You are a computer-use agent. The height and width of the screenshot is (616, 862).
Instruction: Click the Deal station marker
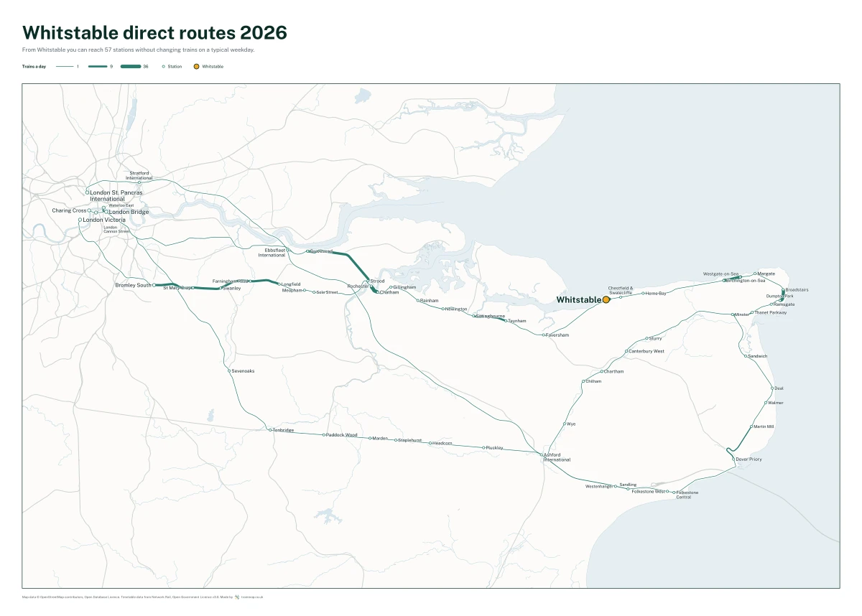pos(772,388)
